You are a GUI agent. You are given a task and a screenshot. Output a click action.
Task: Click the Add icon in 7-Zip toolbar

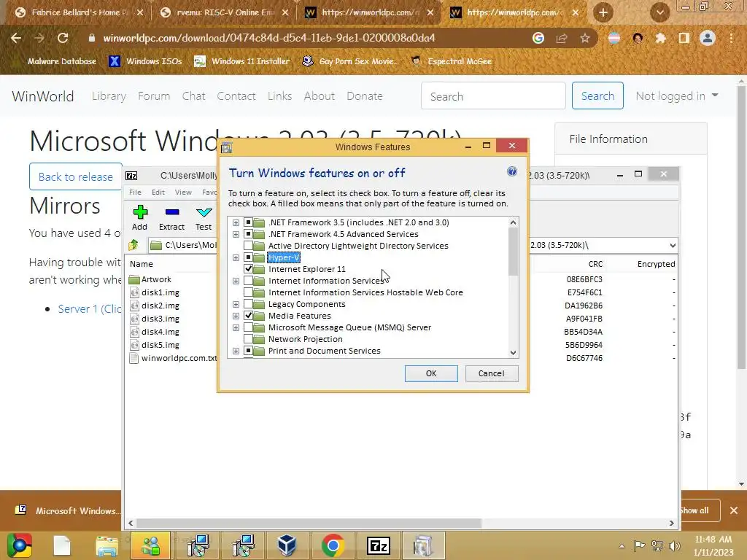139,212
